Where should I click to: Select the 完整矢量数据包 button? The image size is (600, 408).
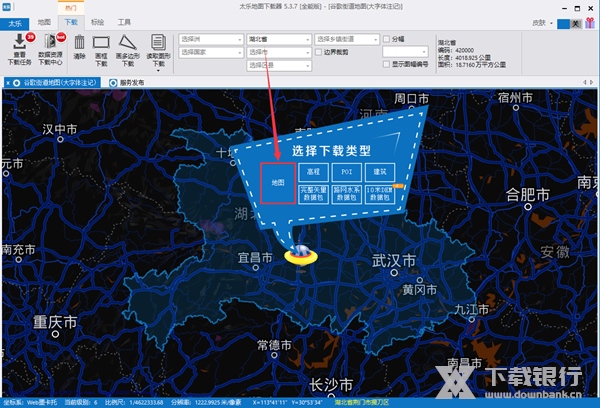[x=313, y=194]
